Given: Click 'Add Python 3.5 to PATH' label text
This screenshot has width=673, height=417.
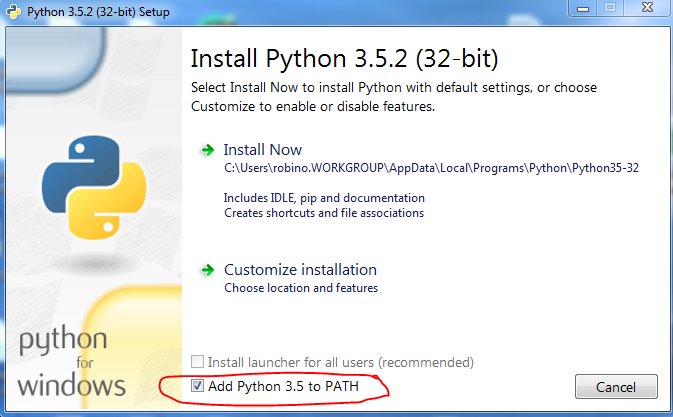Looking at the screenshot, I should 283,386.
